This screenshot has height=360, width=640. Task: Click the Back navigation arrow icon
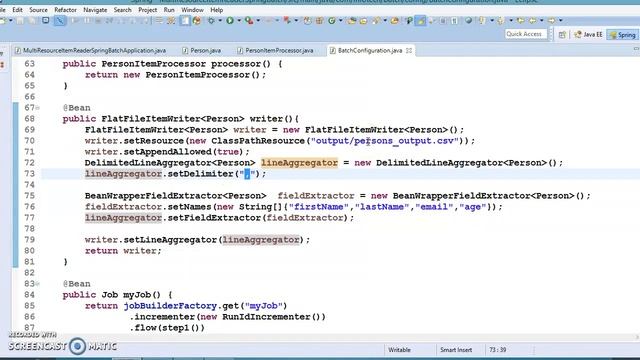pyautogui.click(x=533, y=20)
